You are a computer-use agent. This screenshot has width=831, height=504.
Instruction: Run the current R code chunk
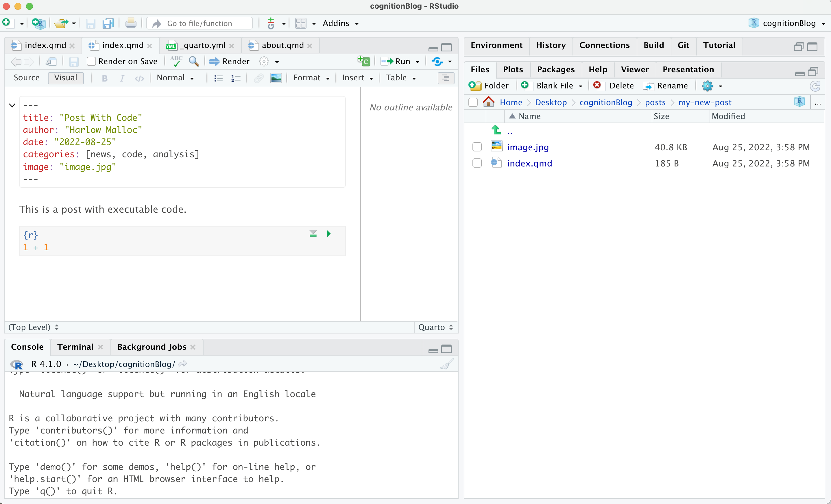click(329, 234)
